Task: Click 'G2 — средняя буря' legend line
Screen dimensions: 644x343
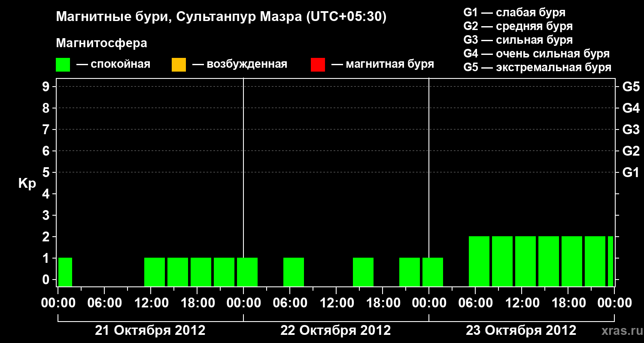Action: tap(518, 26)
